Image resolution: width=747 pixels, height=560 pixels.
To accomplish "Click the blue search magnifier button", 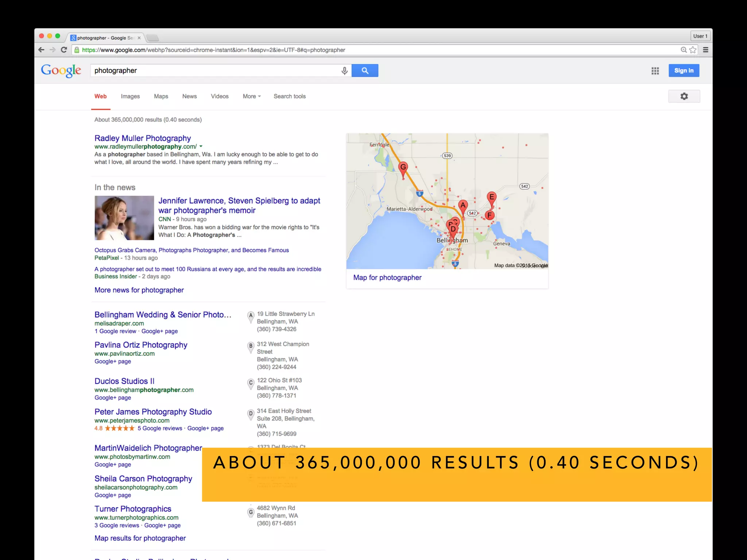I will point(365,71).
